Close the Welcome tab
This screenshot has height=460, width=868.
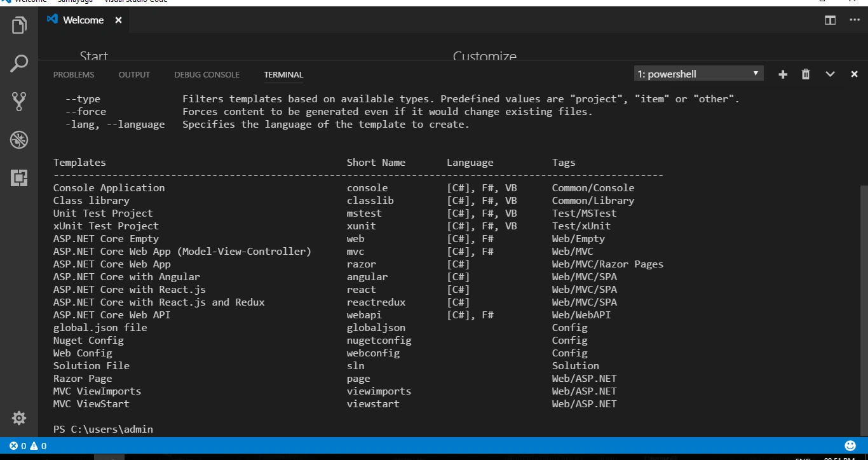118,20
